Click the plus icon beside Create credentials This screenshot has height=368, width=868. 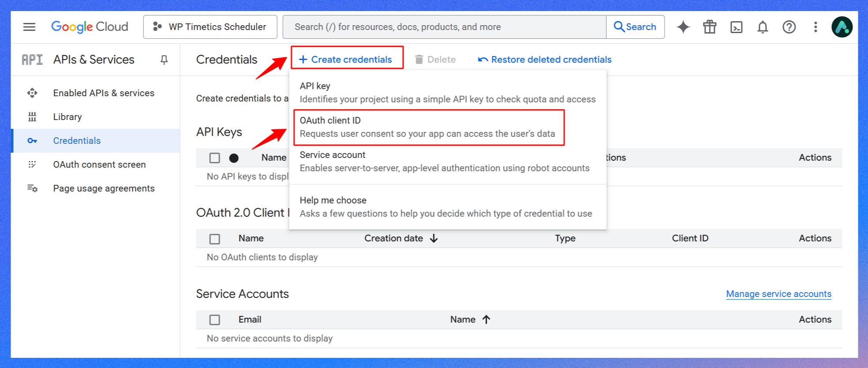coord(303,60)
